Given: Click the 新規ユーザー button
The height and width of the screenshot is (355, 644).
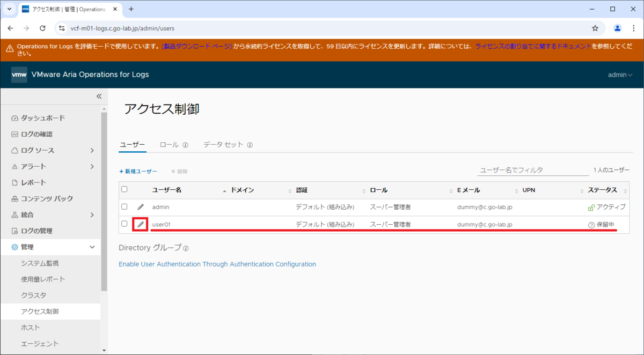Looking at the screenshot, I should coord(138,171).
